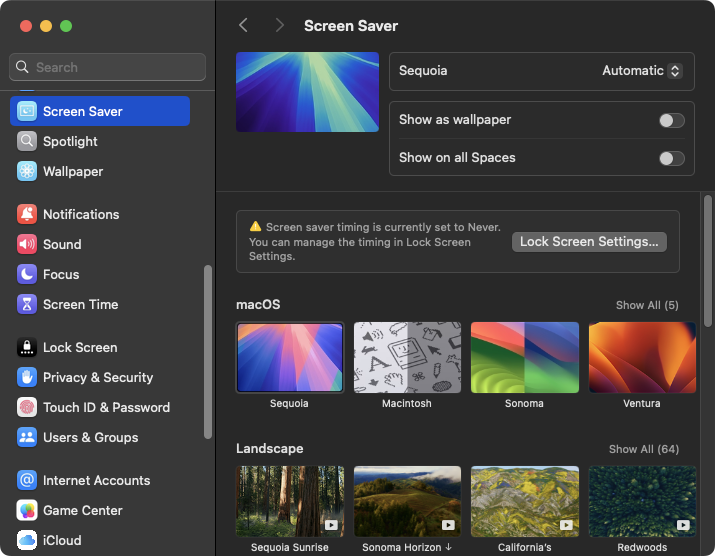Select the Sonoma screen saver thumbnail

click(x=525, y=358)
